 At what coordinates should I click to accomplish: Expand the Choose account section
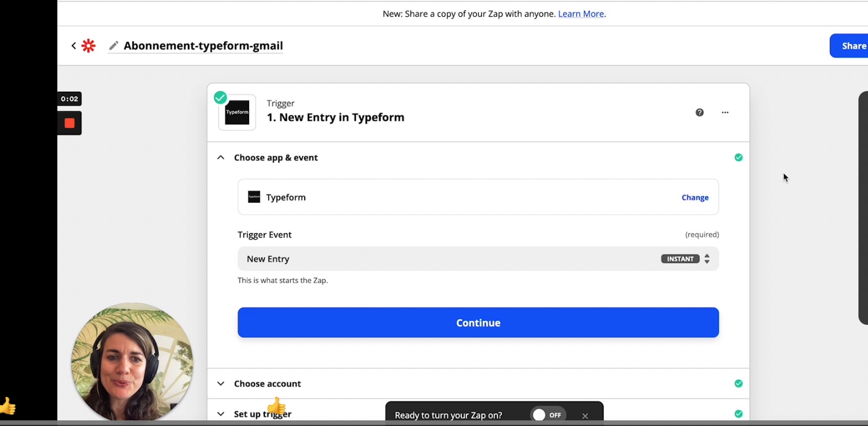[x=221, y=384]
